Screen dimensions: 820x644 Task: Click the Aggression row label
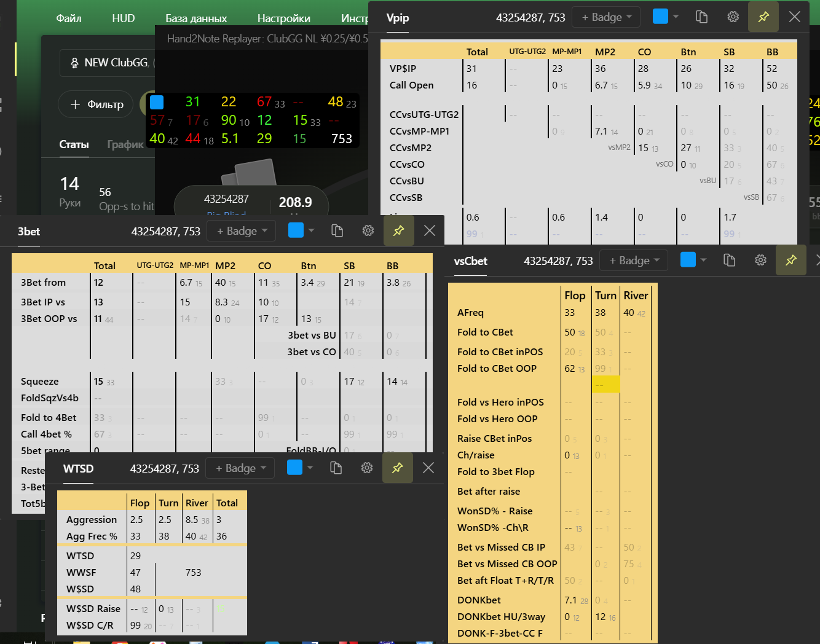[92, 519]
